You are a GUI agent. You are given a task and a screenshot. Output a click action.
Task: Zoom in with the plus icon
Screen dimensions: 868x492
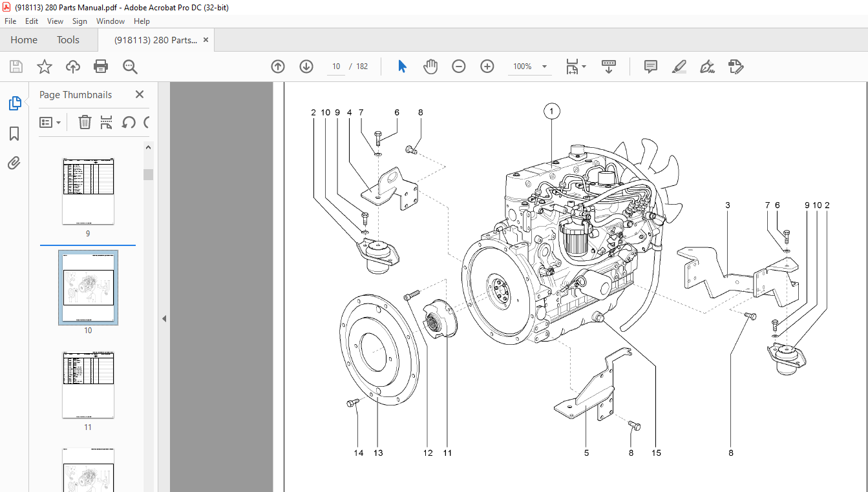[x=487, y=67]
